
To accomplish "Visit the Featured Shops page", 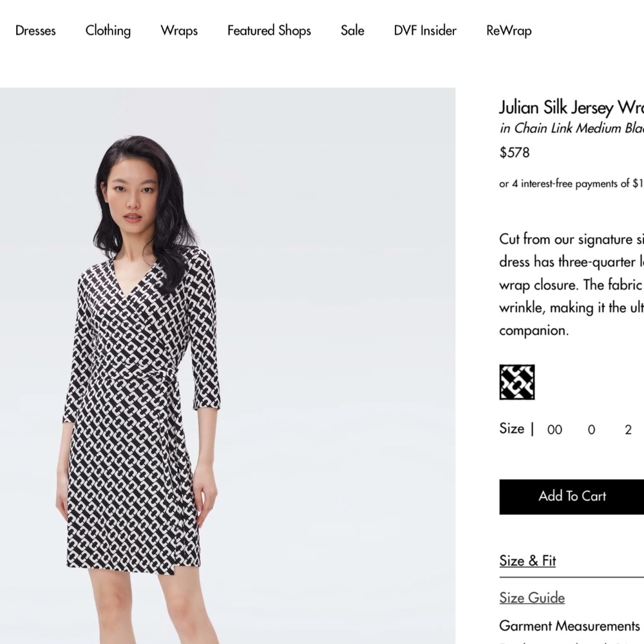I will (269, 30).
